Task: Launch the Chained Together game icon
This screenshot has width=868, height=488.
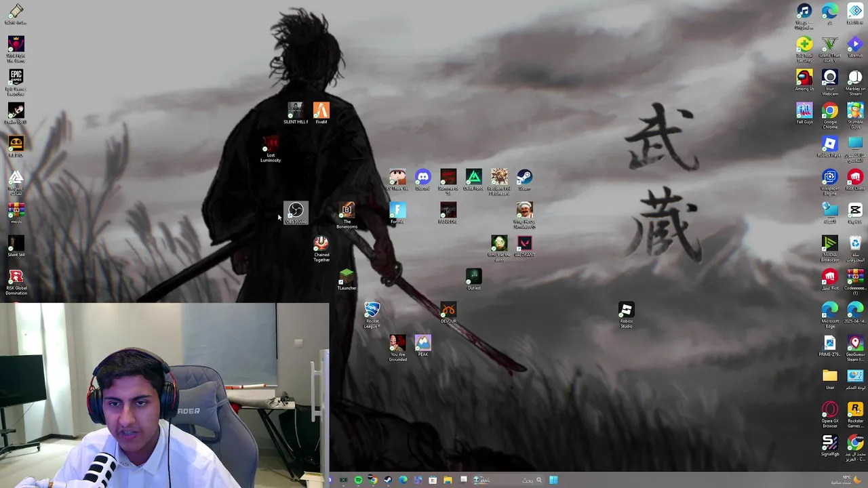Action: [321, 249]
